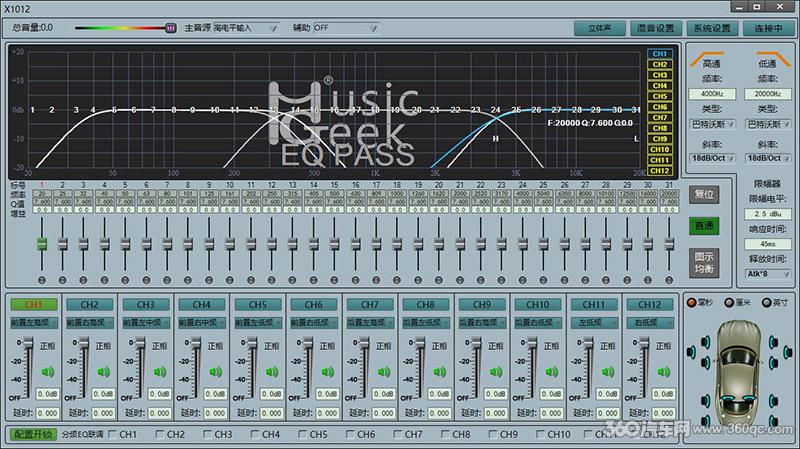This screenshot has height=449, width=800.
Task: Click EQ point 24 on the graph
Action: point(495,110)
